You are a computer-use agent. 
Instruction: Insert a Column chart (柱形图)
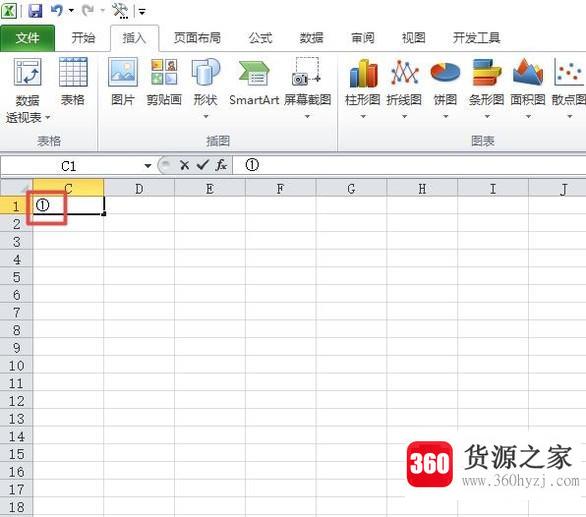363,88
